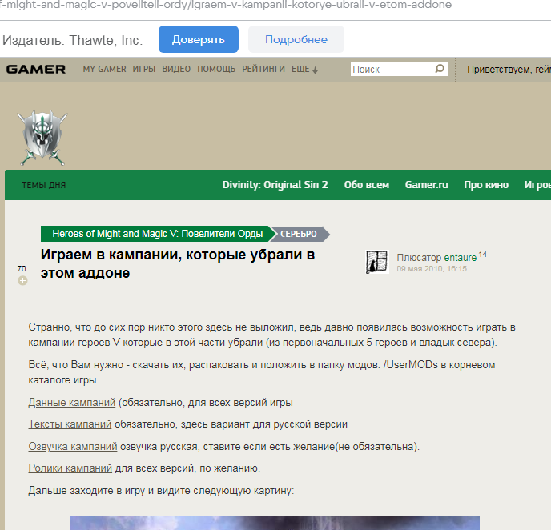Open the helmet shield game emblem
The image size is (551, 530).
[x=42, y=138]
